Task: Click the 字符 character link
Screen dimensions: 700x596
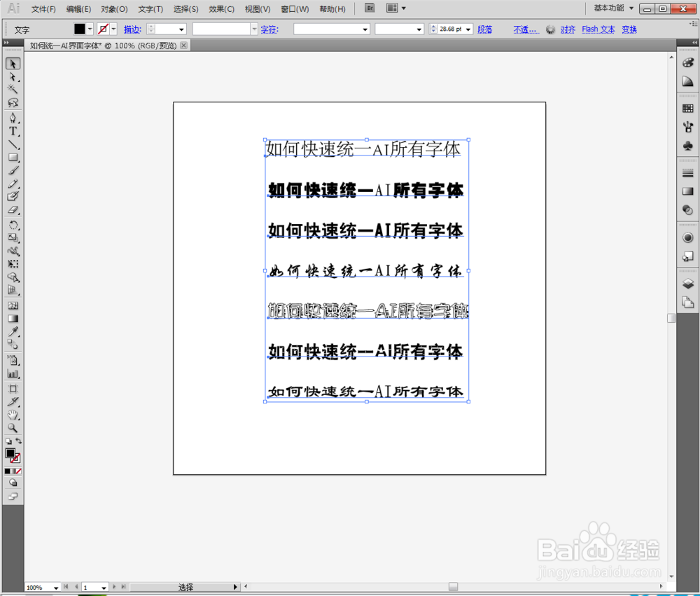Action: coord(269,29)
